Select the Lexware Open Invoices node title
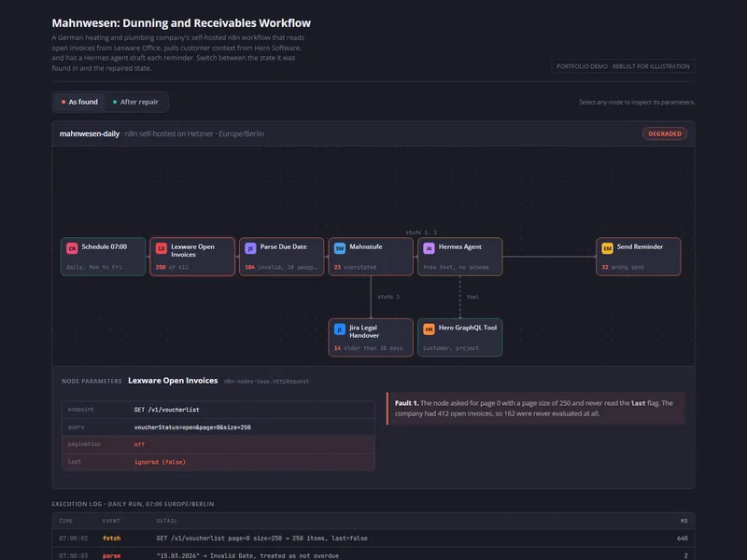Image resolution: width=747 pixels, height=560 pixels. click(192, 250)
